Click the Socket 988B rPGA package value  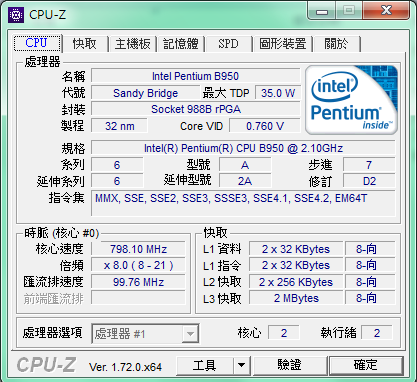click(196, 109)
